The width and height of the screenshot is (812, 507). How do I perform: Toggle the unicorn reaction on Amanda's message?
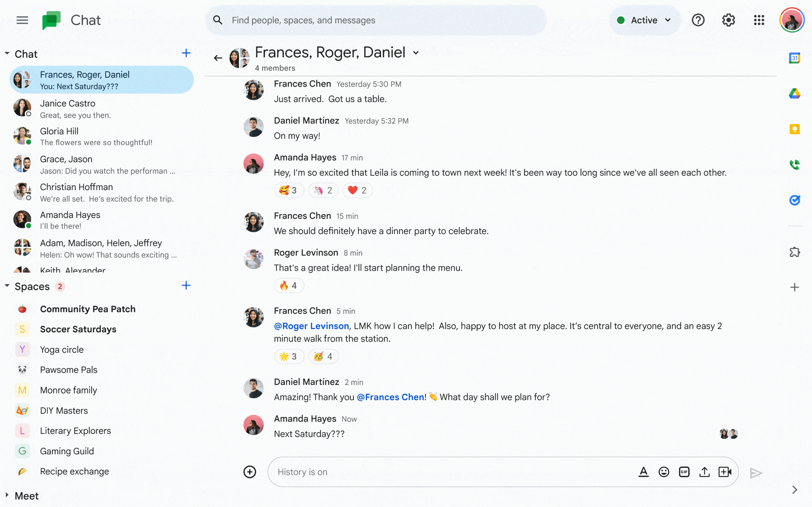point(323,190)
